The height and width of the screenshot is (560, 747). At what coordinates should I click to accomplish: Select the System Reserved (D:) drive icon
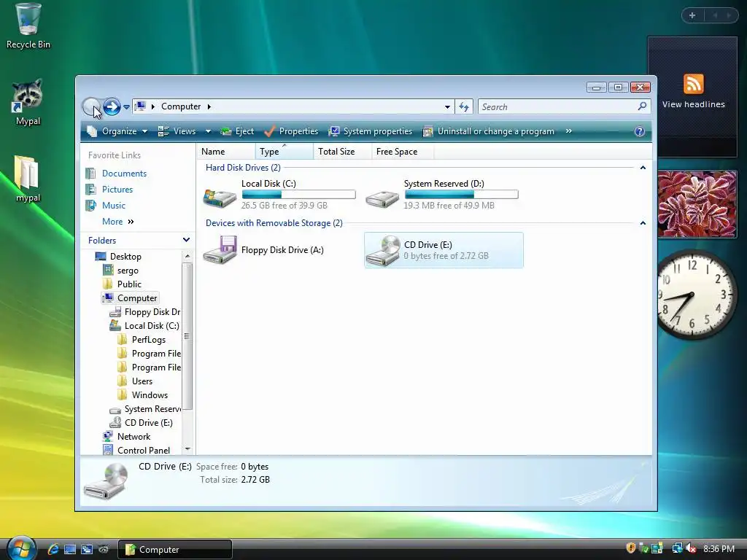(x=382, y=198)
